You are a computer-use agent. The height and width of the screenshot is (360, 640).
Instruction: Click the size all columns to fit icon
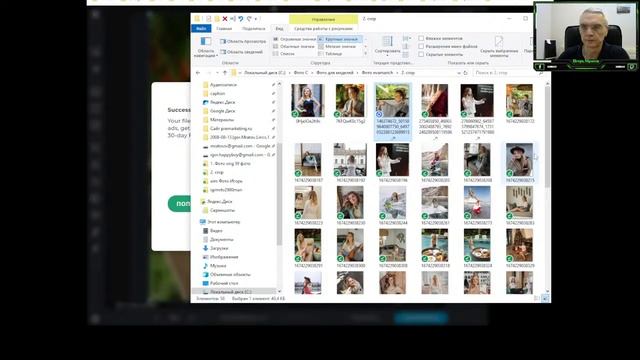[406, 54]
